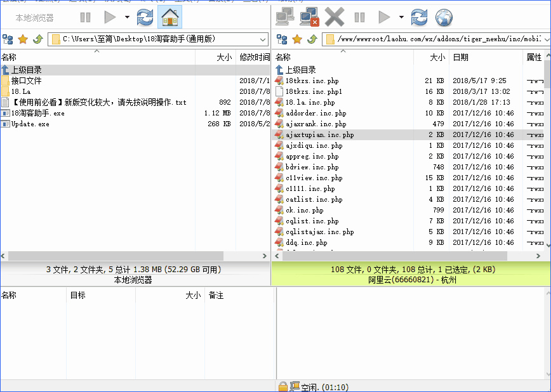Click the globe icon in remote toolbar
This screenshot has width=551, height=392.
(444, 17)
